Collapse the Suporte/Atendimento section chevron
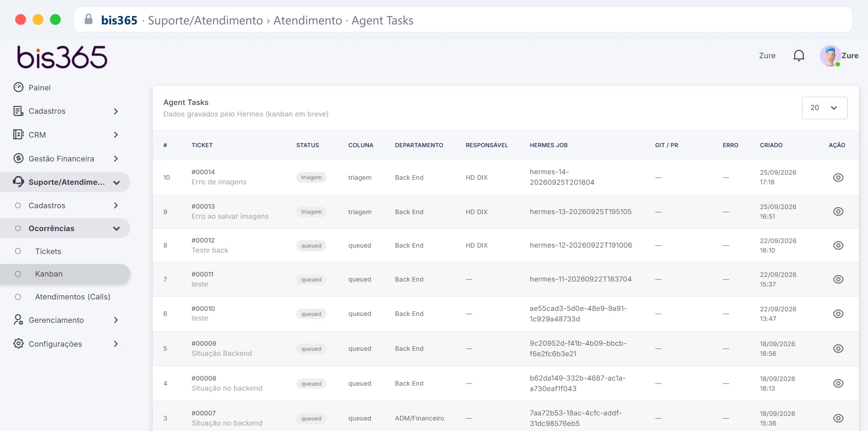868x431 pixels. point(116,182)
